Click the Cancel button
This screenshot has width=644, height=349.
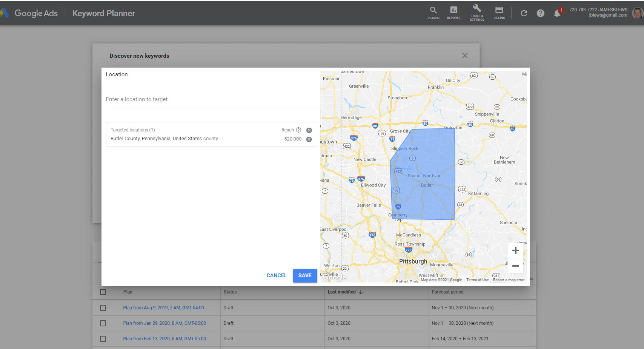coord(277,275)
